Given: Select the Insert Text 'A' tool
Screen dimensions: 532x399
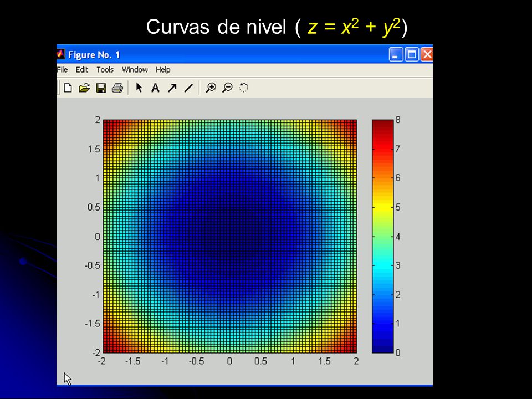Looking at the screenshot, I should point(155,88).
